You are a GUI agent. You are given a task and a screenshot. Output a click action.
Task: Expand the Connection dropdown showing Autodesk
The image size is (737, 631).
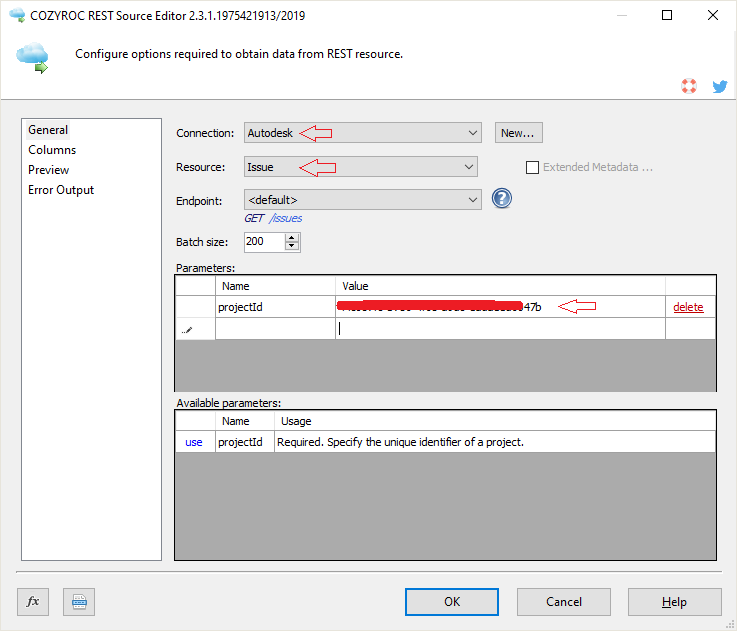point(473,133)
